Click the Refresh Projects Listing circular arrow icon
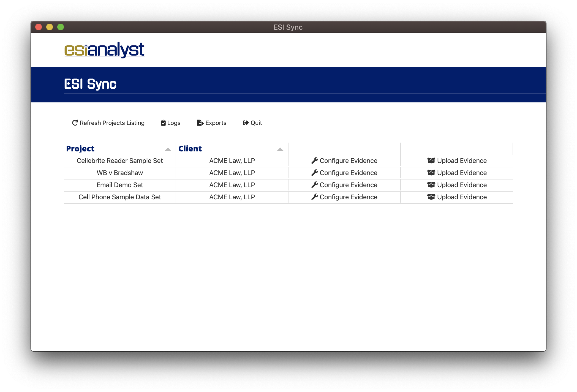The image size is (577, 392). (75, 123)
